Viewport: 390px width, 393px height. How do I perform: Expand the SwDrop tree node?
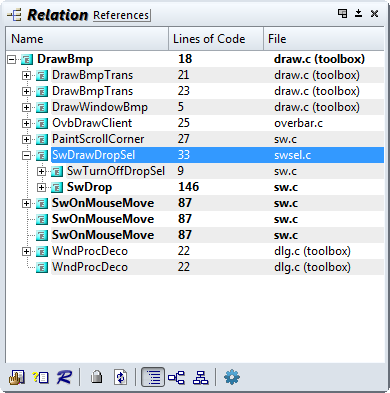coord(41,187)
